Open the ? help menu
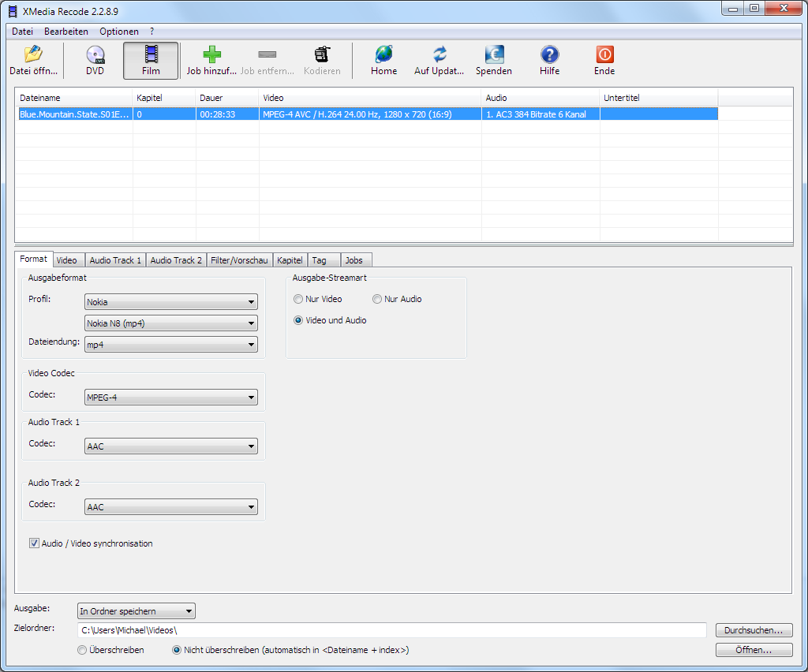Viewport: 808px width, 672px height. pyautogui.click(x=152, y=32)
